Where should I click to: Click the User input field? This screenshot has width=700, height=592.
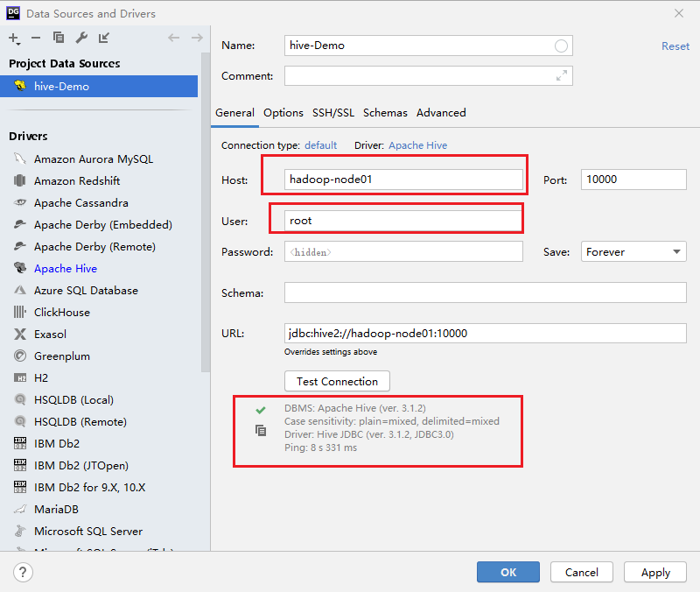point(403,221)
